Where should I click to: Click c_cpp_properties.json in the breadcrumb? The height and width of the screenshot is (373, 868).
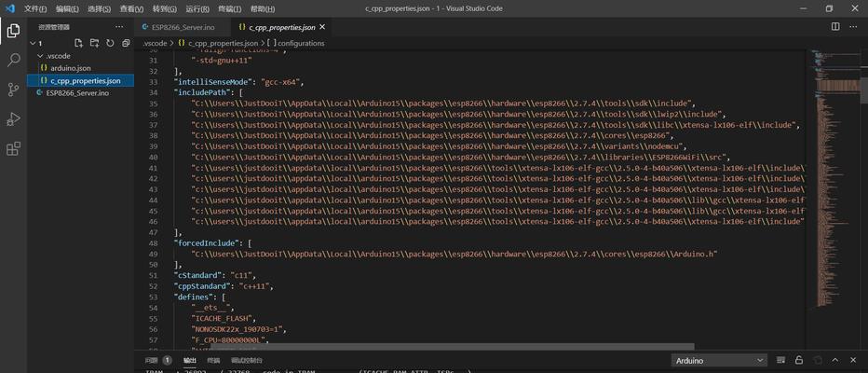[223, 43]
